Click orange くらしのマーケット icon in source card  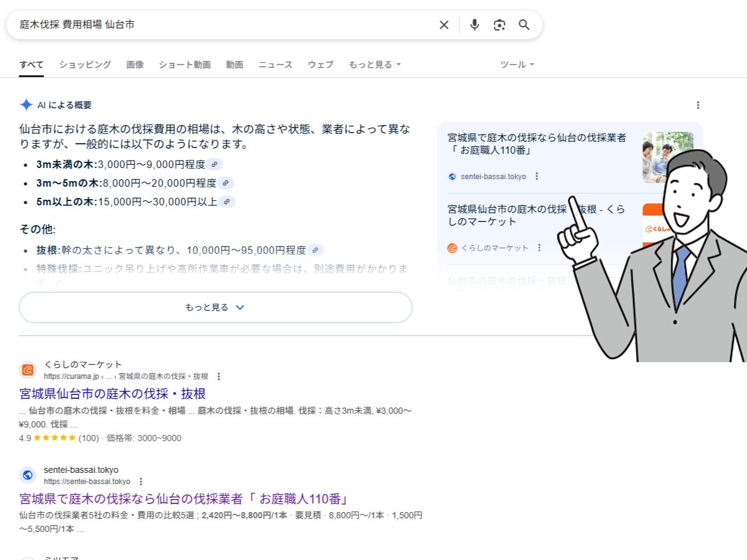point(453,248)
